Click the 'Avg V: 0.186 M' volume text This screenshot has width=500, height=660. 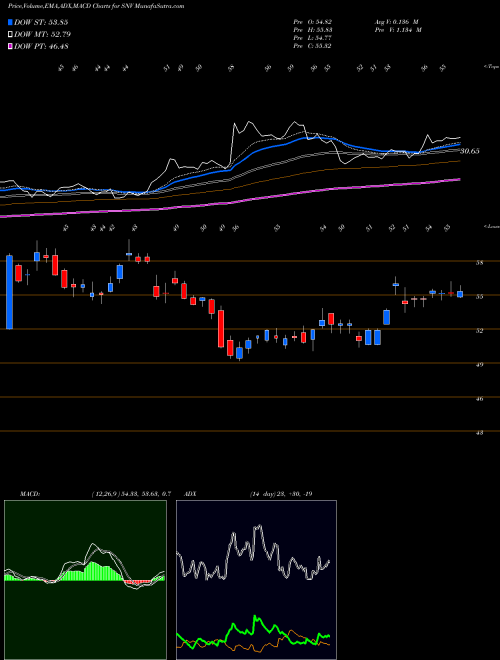396,21
